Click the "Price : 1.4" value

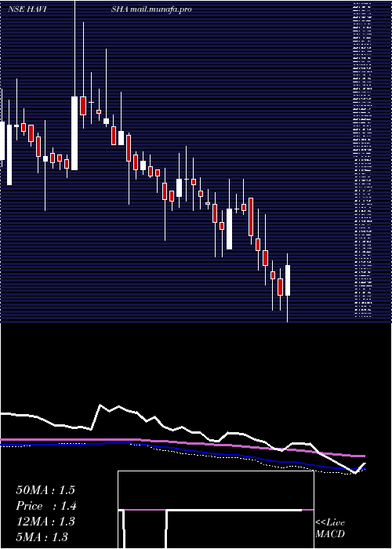(46, 506)
